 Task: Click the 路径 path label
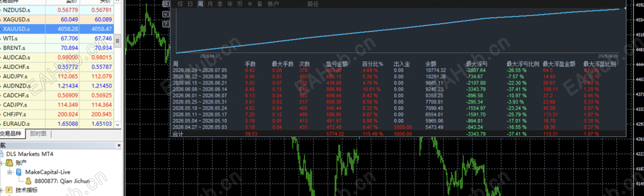pos(313,4)
